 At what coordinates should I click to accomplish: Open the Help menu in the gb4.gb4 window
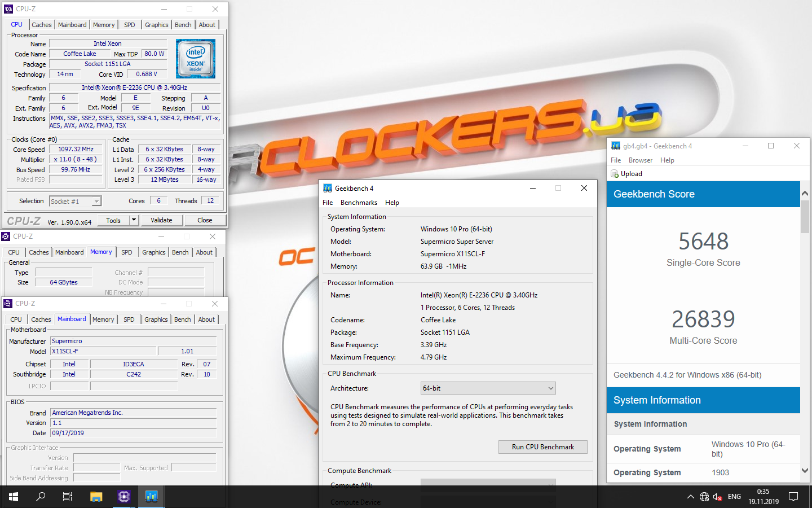point(667,160)
